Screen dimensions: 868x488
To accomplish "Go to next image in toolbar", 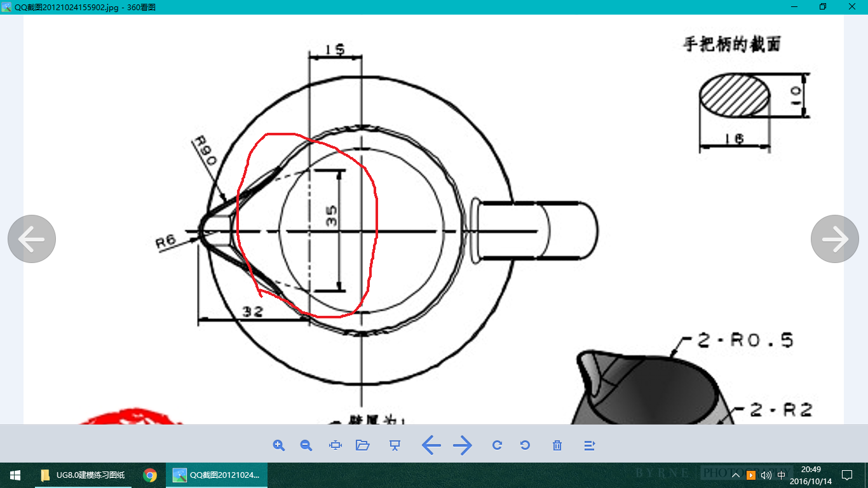I will coord(463,445).
